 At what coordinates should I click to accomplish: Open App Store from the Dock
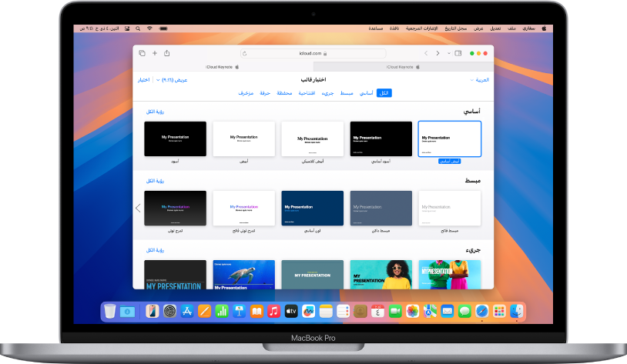(x=186, y=311)
